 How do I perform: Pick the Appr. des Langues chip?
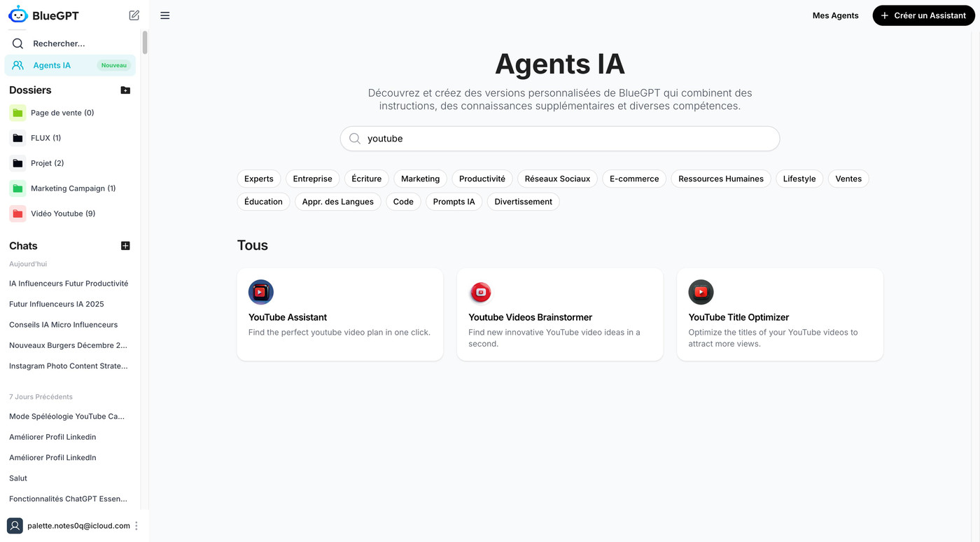pos(338,202)
